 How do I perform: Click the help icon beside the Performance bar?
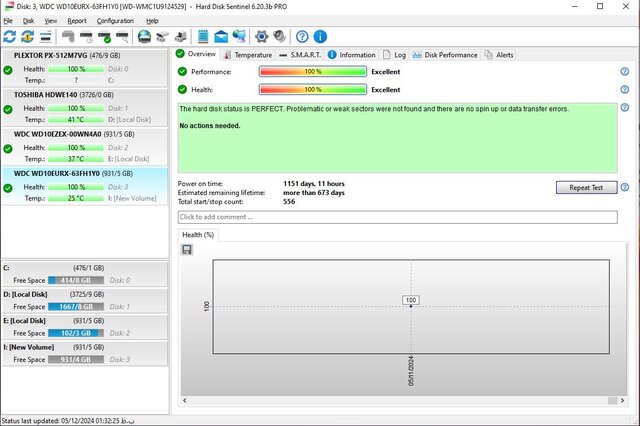tap(624, 72)
